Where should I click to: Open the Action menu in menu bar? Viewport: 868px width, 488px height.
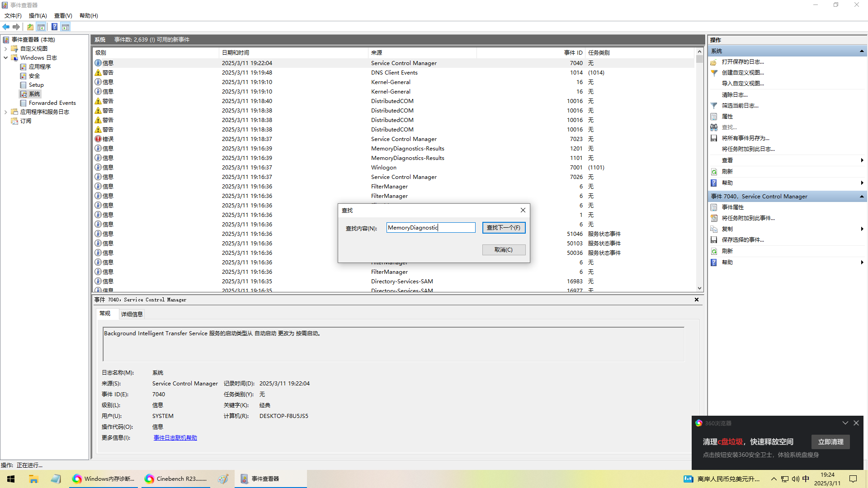coord(38,16)
